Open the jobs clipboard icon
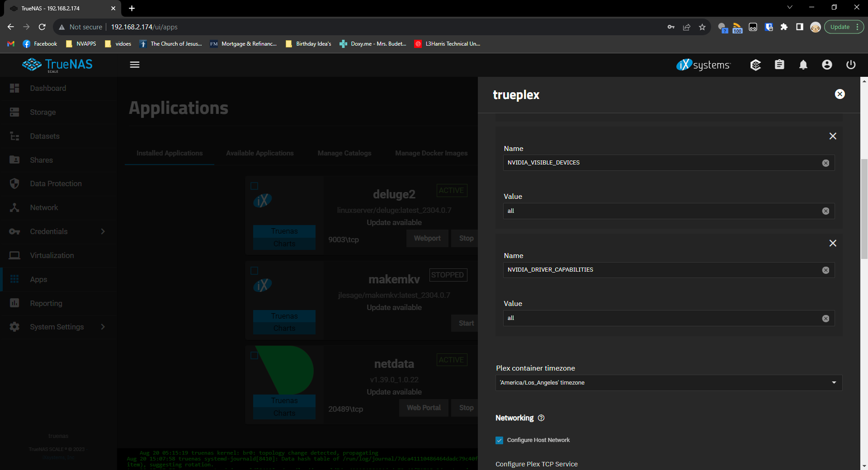 point(779,65)
